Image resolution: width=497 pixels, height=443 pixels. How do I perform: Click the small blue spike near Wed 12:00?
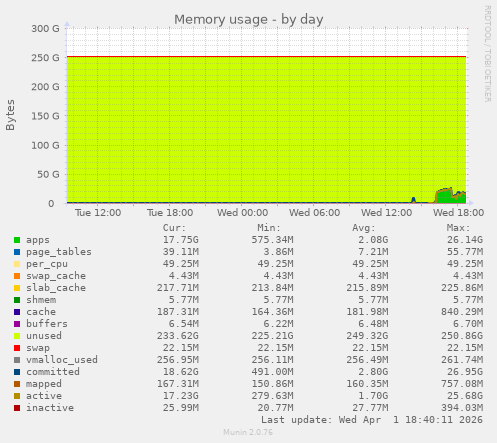tap(413, 200)
